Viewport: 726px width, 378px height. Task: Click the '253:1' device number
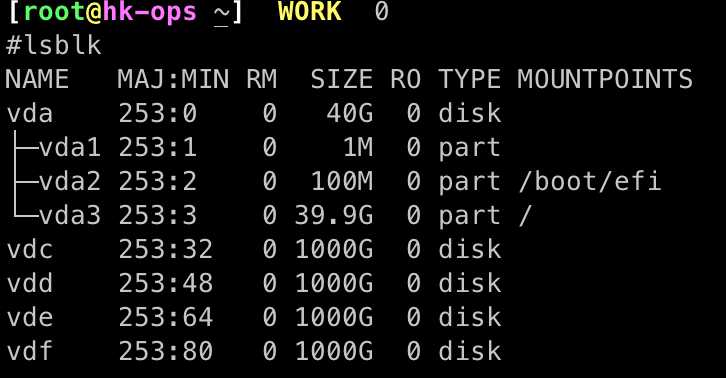click(x=158, y=147)
